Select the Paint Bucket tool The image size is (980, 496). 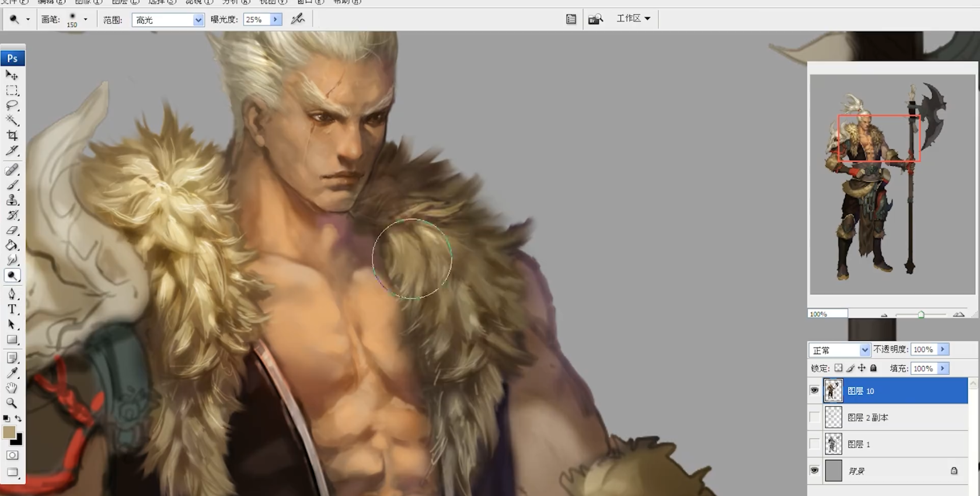click(12, 246)
